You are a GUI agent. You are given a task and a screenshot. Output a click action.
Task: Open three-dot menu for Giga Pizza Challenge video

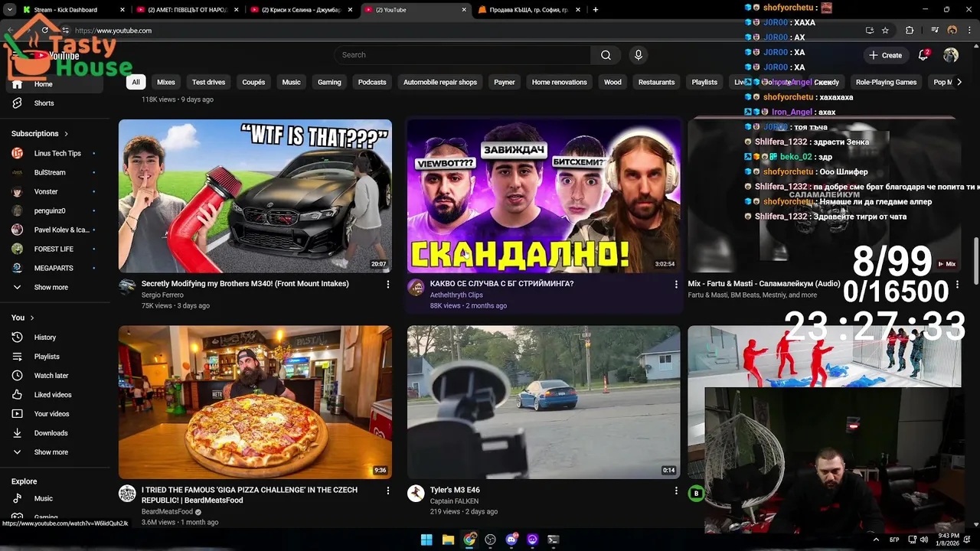pyautogui.click(x=387, y=491)
